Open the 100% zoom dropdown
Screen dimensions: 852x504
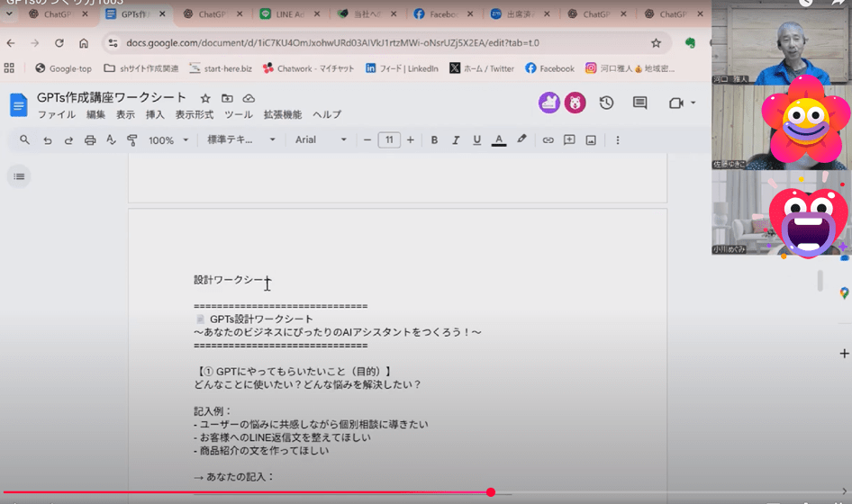168,140
